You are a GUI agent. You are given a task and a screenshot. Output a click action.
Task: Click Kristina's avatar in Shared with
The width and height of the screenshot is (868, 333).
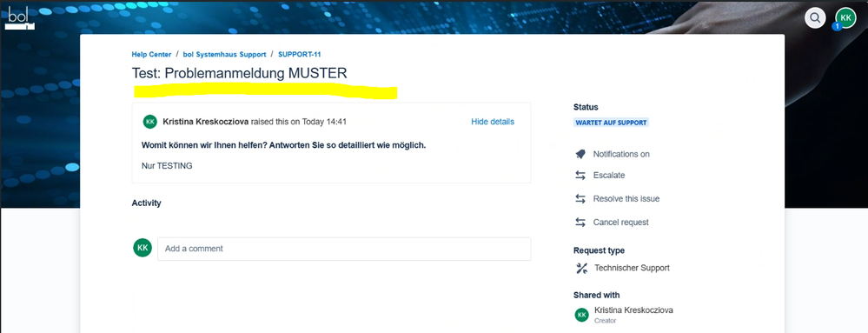pos(581,315)
